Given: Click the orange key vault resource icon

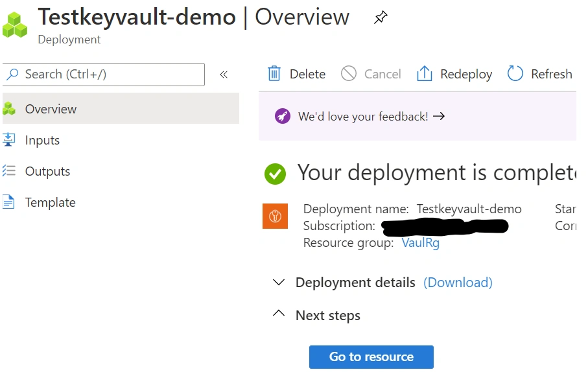Looking at the screenshot, I should point(275,216).
